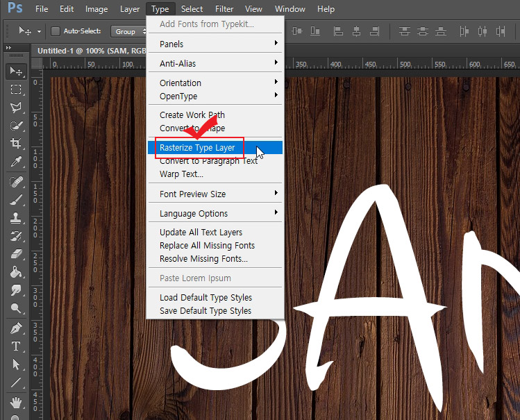Select the Spot Healing Brush tool
The image size is (520, 420).
(x=16, y=182)
